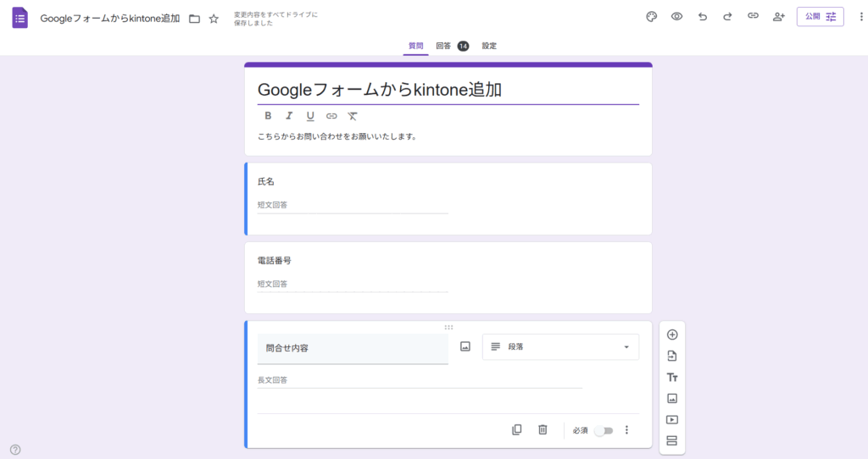
Task: Import questions icon in side toolbar
Action: coord(672,356)
